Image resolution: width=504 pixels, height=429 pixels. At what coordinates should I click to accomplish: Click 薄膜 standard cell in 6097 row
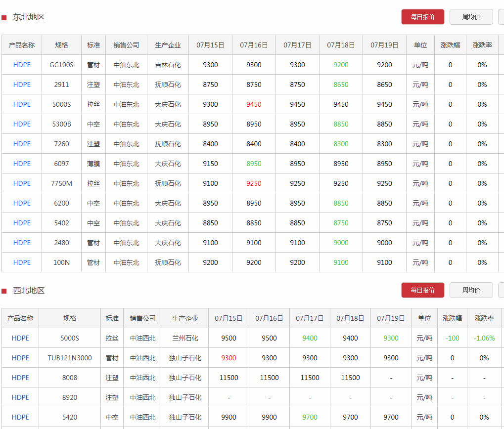click(93, 164)
